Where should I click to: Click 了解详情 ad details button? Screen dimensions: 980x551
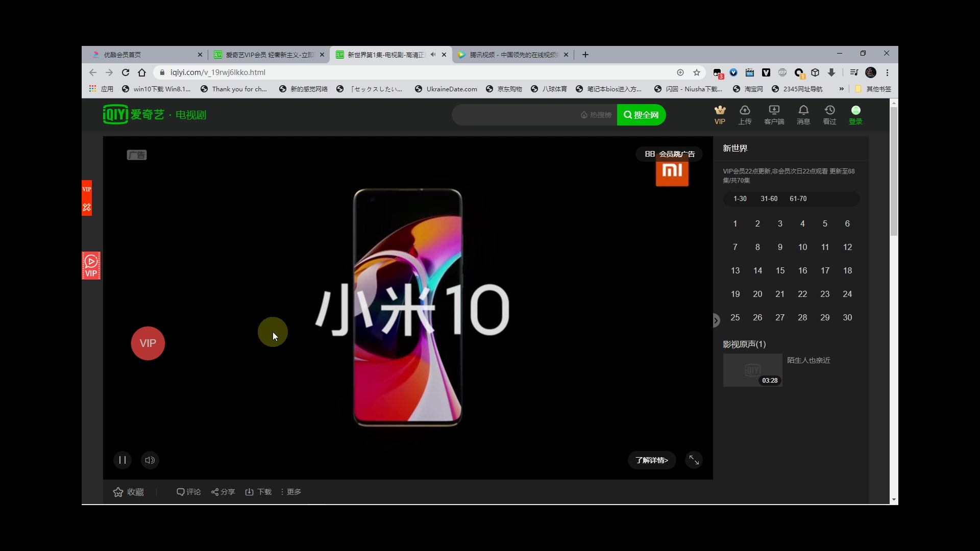pyautogui.click(x=652, y=460)
